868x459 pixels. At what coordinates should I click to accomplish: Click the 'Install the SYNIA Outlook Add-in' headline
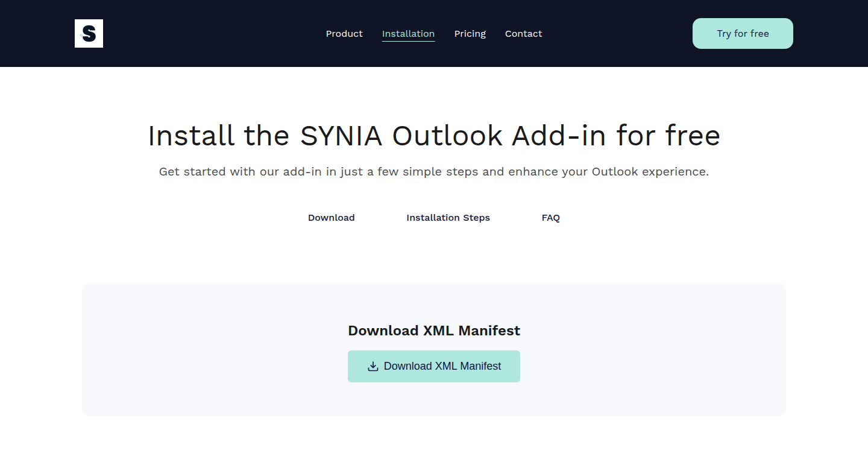(434, 135)
